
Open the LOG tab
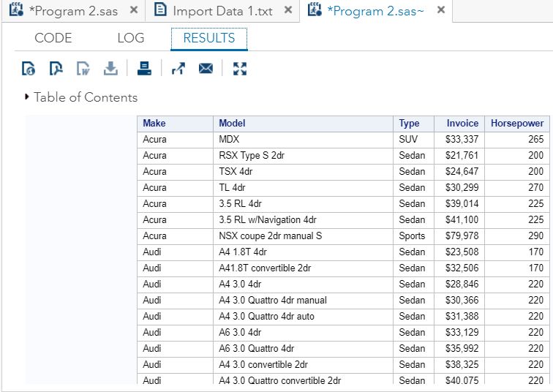[131, 38]
